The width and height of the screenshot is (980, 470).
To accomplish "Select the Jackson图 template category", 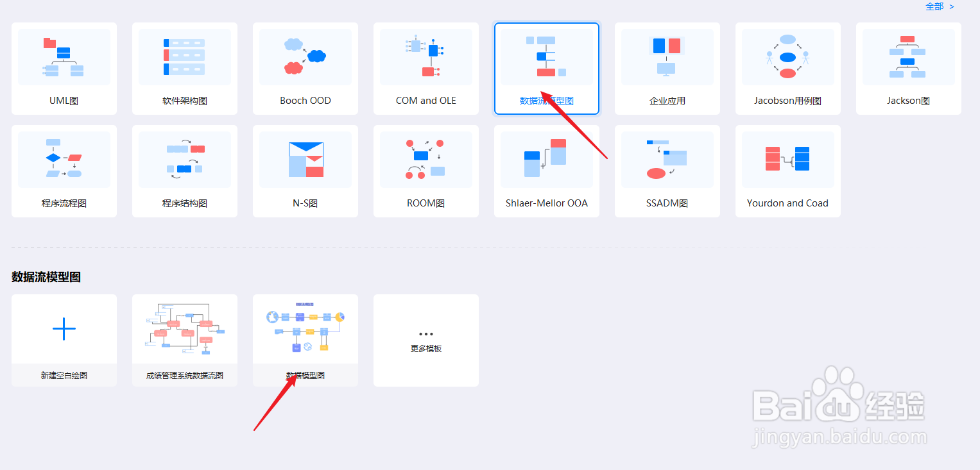I will click(908, 69).
